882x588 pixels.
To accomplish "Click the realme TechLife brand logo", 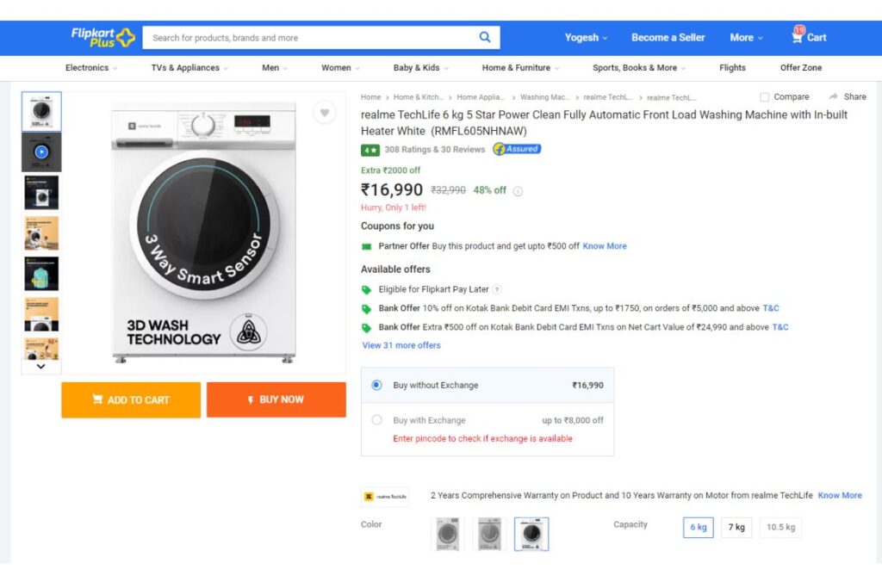I will 385,497.
